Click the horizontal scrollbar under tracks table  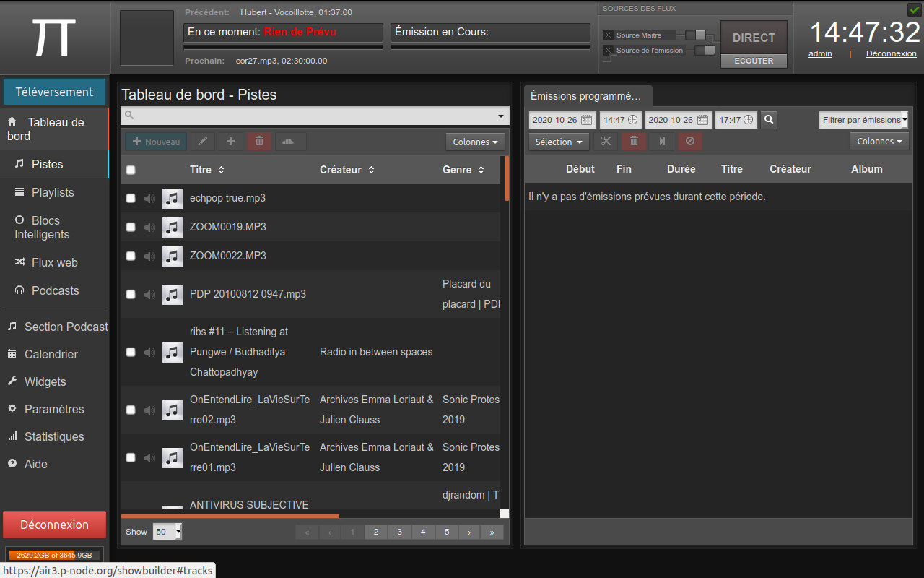coord(230,516)
